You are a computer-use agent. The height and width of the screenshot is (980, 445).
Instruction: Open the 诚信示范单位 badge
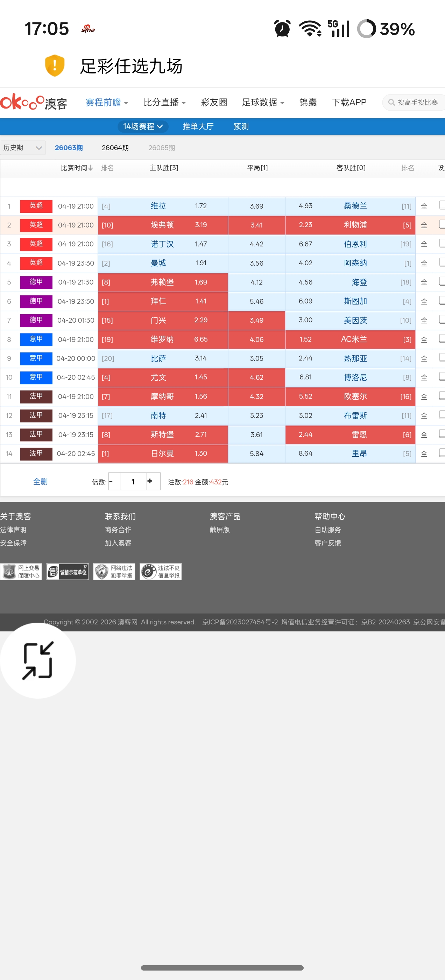[x=67, y=572]
